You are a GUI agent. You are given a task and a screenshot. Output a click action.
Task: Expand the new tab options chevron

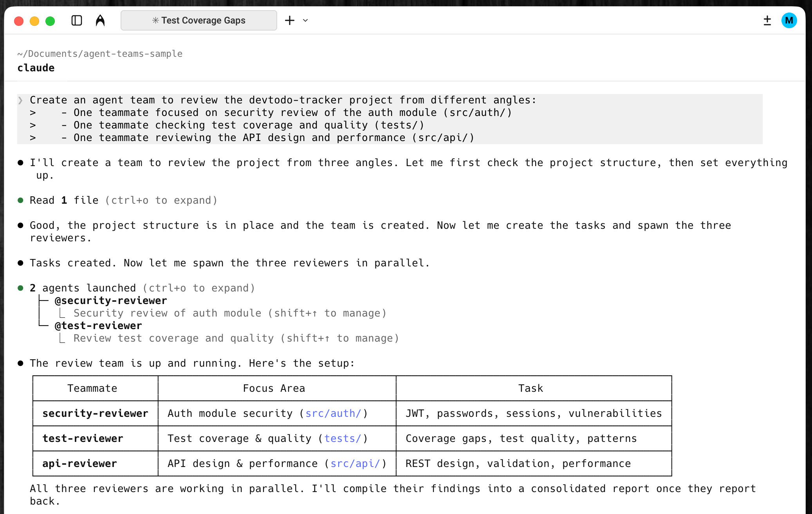tap(305, 20)
